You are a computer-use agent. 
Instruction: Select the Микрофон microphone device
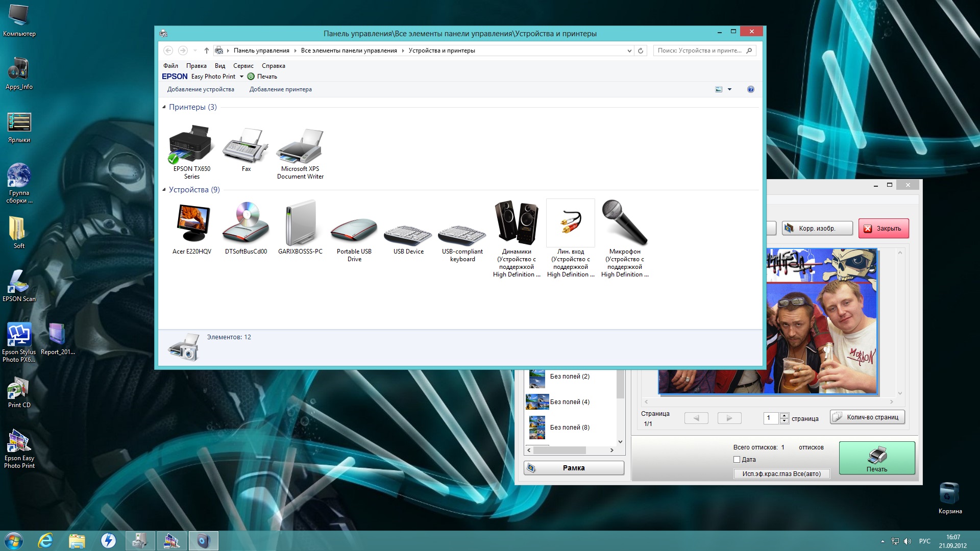pyautogui.click(x=625, y=239)
